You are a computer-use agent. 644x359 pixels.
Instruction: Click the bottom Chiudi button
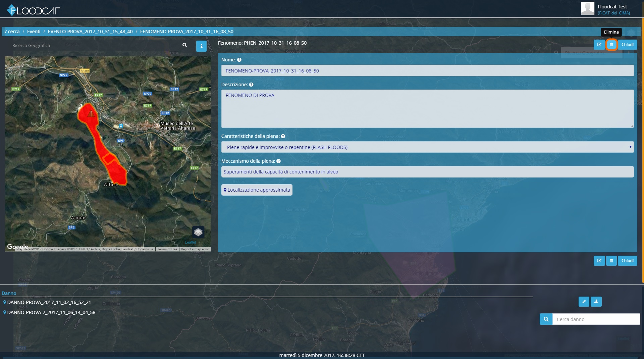(627, 261)
